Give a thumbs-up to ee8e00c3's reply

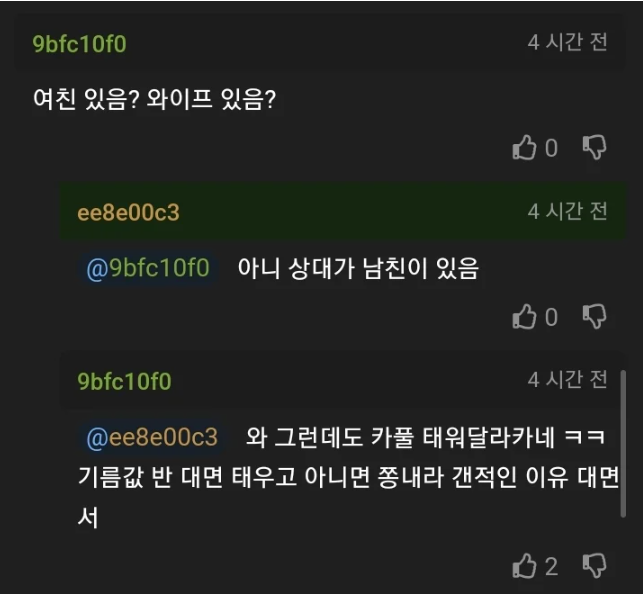tap(524, 316)
